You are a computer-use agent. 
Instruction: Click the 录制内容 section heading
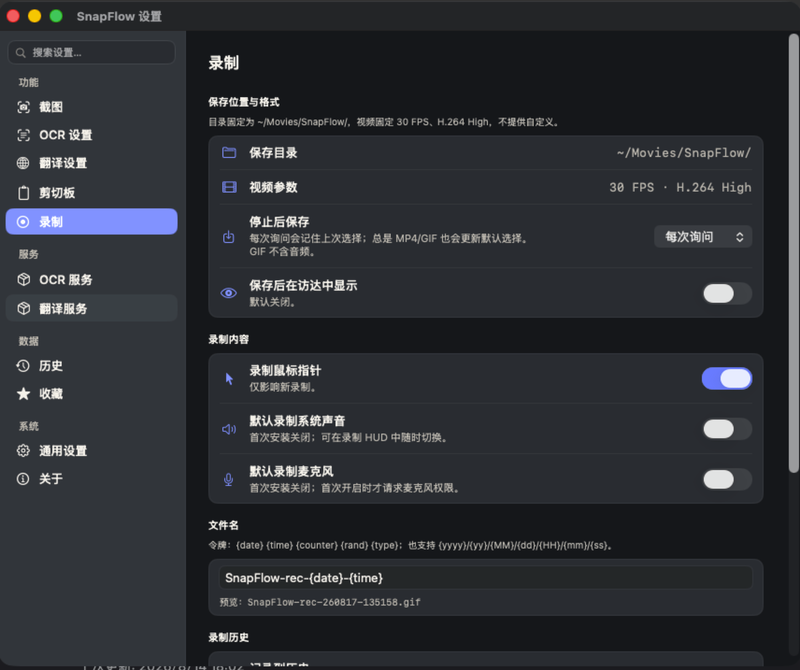click(x=229, y=339)
